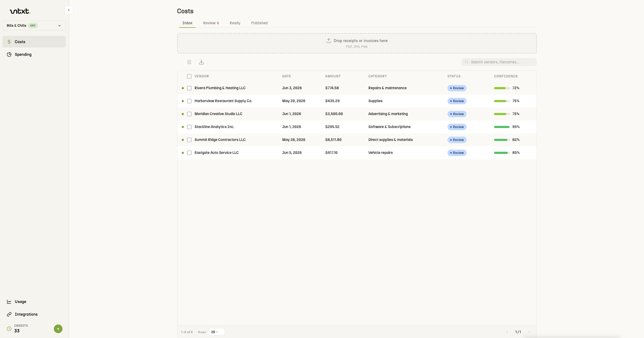Click the download export icon
This screenshot has height=338, width=644.
(x=201, y=62)
